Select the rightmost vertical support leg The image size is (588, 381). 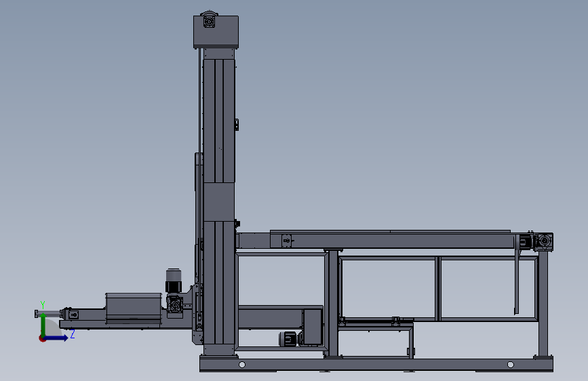pyautogui.click(x=543, y=304)
